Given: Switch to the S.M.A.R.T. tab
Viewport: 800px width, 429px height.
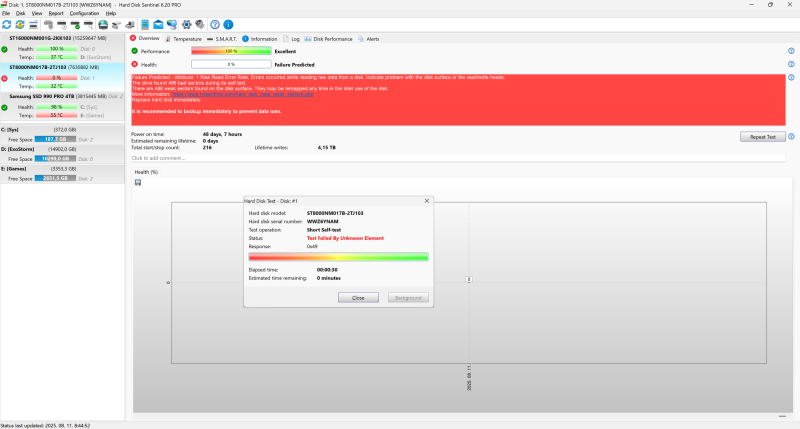Looking at the screenshot, I should pyautogui.click(x=222, y=39).
